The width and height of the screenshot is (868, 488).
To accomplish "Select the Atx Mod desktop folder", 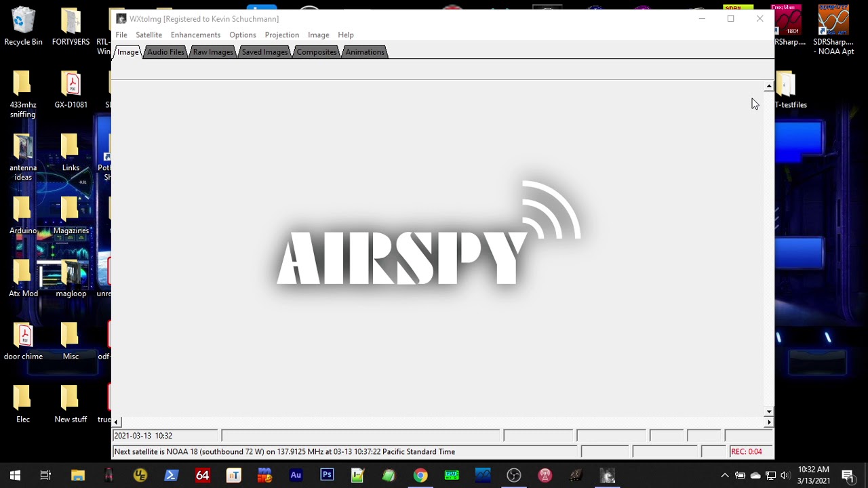I will [x=23, y=279].
